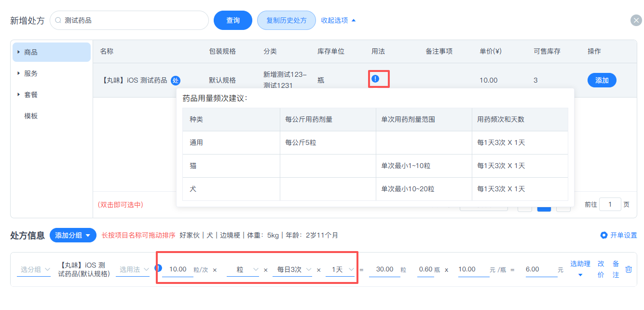Open the 1天 duration dropdown
644x310 pixels.
point(340,269)
